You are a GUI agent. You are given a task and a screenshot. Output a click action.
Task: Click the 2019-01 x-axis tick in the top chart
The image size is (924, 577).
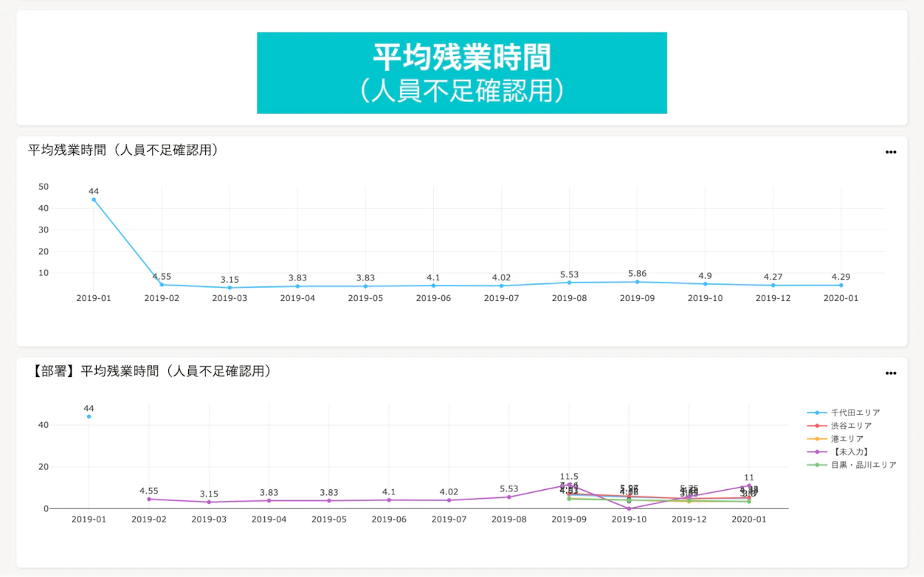94,298
